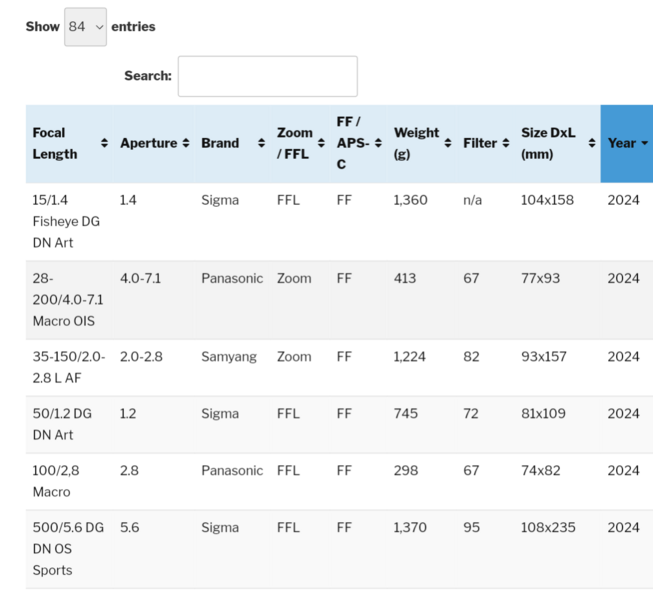The image size is (653, 600).
Task: Sort by Filter column sort icon
Action: [505, 144]
